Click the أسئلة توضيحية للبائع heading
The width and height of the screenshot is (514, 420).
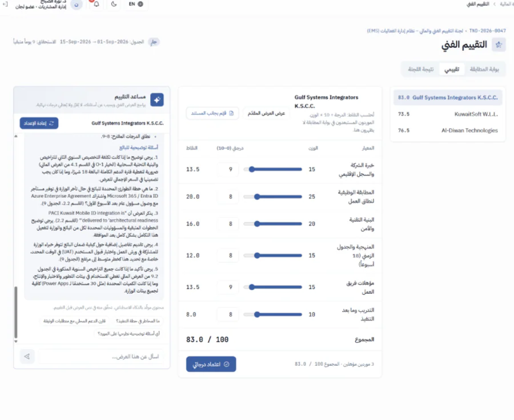tap(138, 147)
